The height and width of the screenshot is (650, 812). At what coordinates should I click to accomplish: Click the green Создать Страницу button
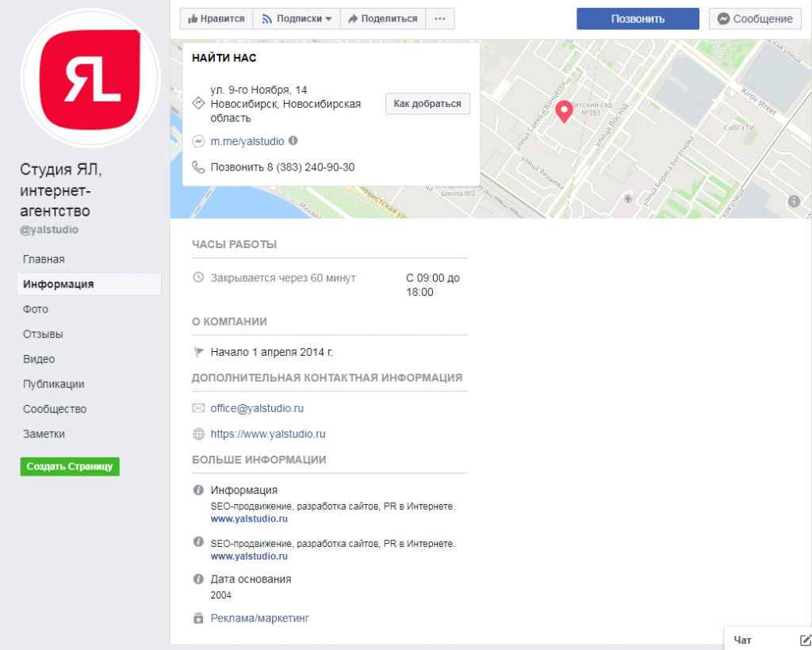(70, 466)
